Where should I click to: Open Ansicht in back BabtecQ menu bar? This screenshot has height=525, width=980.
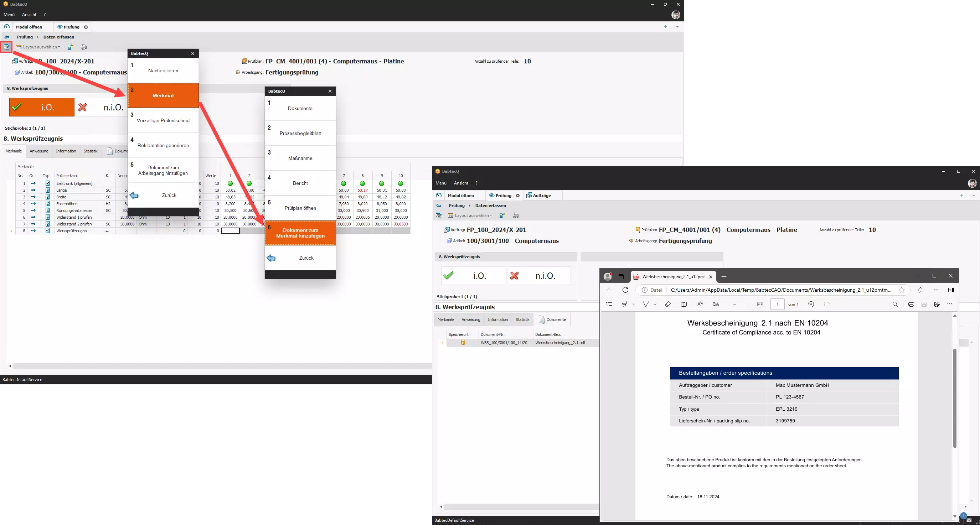[29, 15]
